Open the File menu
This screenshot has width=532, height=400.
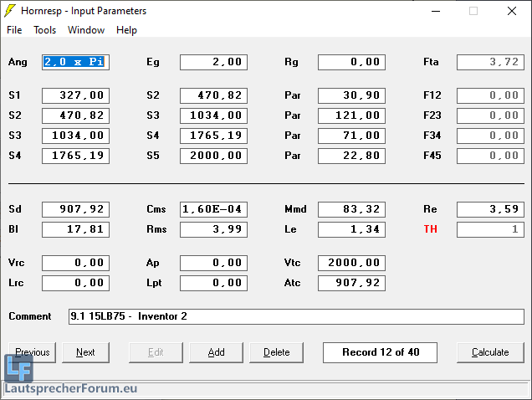click(14, 30)
